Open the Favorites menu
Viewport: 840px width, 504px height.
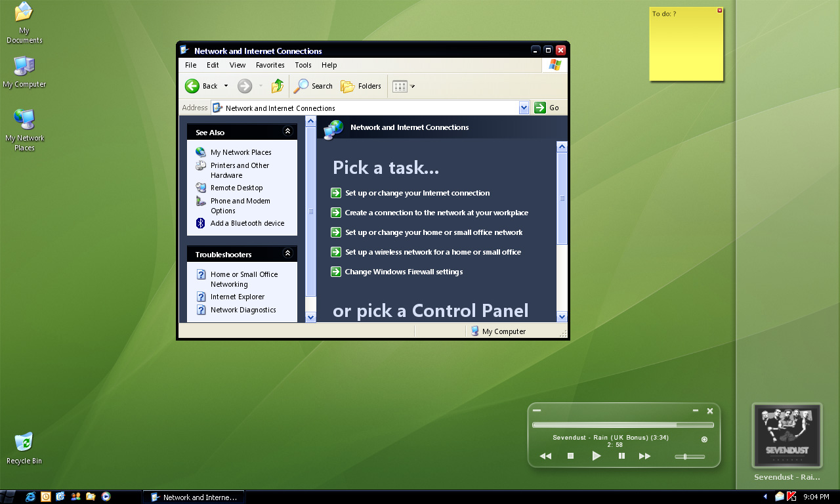point(270,65)
